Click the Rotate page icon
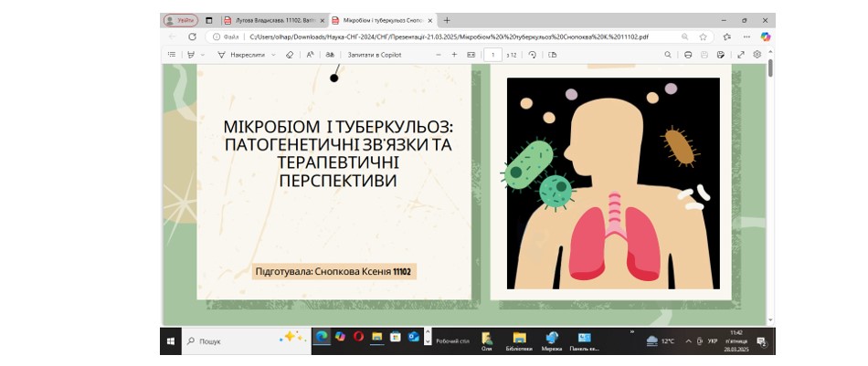Viewport: 868px width, 366px height. (532, 55)
